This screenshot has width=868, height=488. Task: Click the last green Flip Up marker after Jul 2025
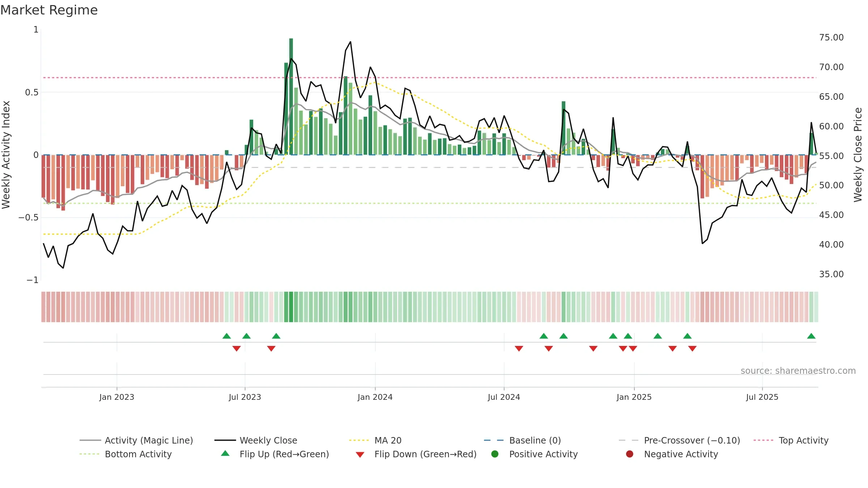coord(811,336)
